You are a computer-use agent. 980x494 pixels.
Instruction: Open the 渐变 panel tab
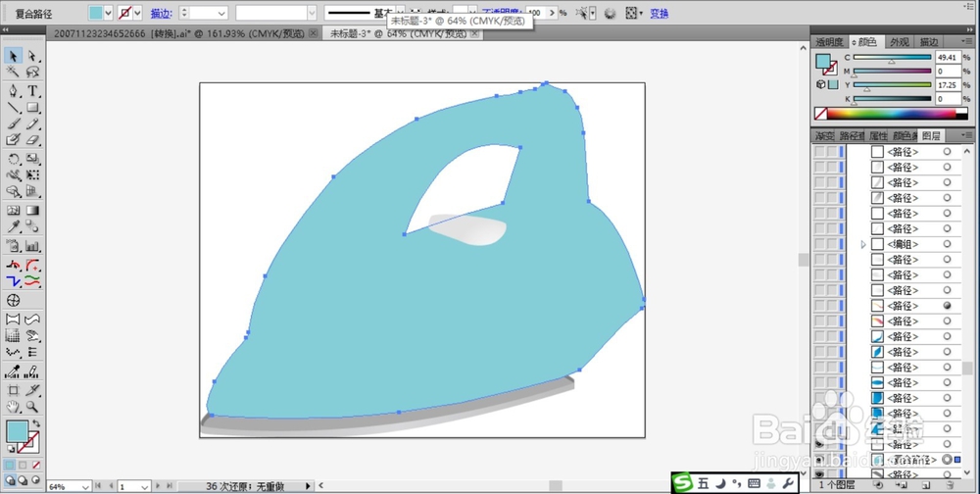point(824,135)
